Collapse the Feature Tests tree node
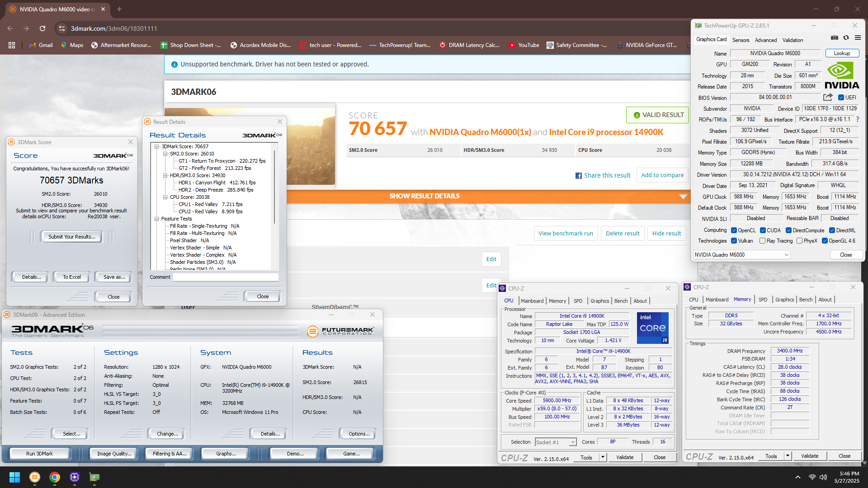 click(157, 219)
